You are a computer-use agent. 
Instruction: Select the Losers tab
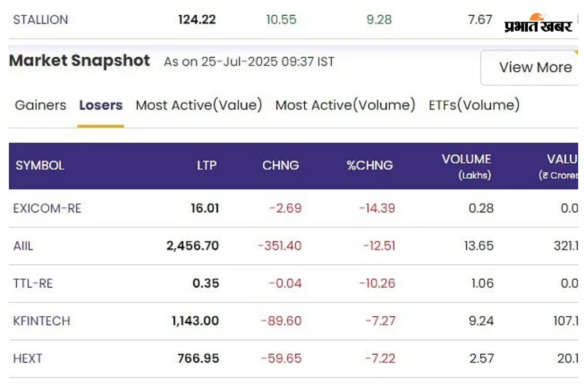click(x=101, y=105)
